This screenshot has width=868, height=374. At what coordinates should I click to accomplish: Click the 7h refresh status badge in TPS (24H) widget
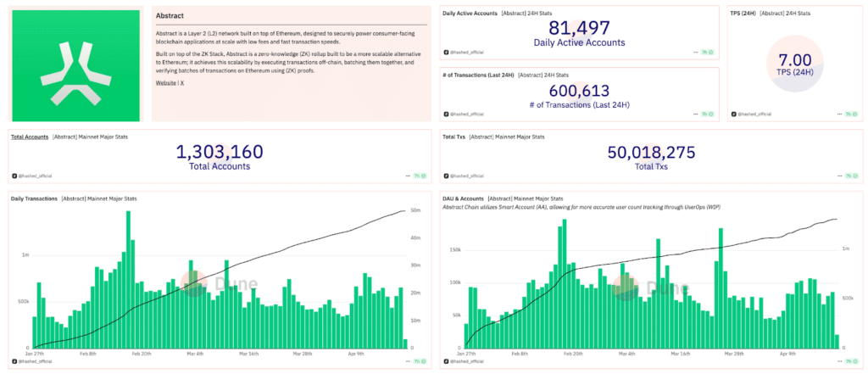[x=851, y=114]
